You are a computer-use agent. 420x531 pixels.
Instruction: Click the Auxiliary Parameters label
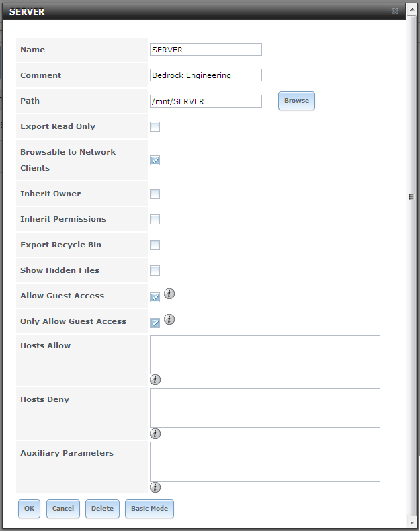pos(67,453)
